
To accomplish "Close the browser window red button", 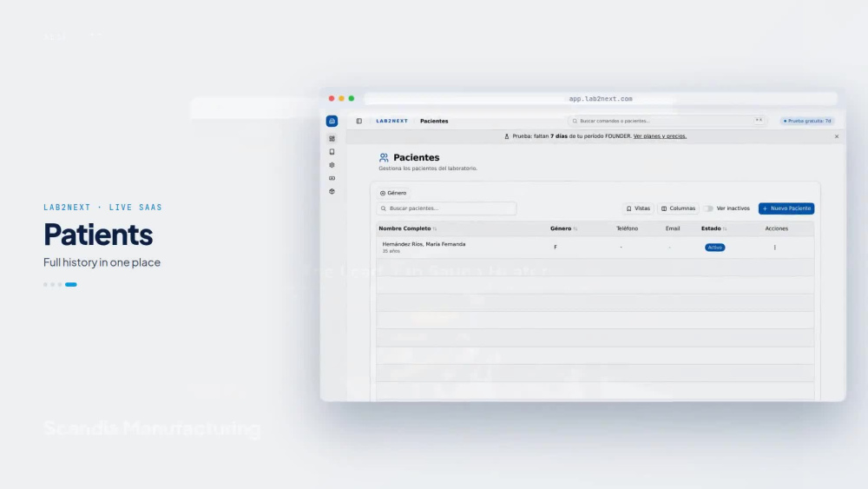I will click(332, 98).
